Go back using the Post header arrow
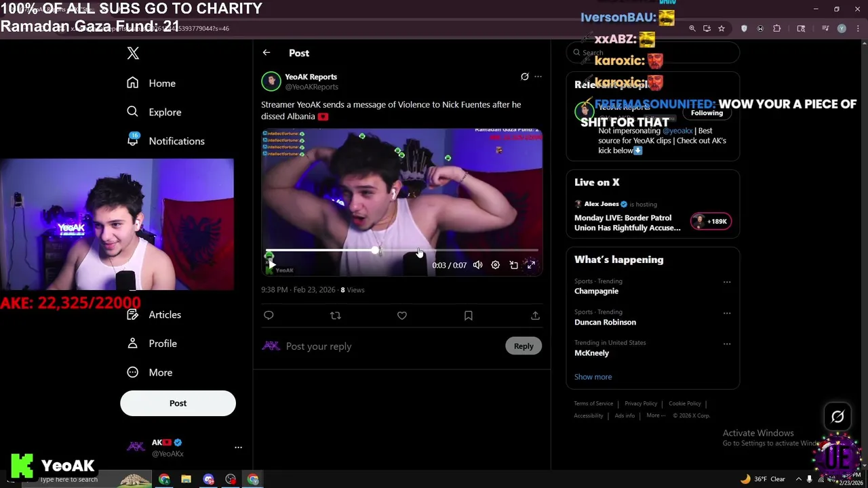 (x=267, y=53)
